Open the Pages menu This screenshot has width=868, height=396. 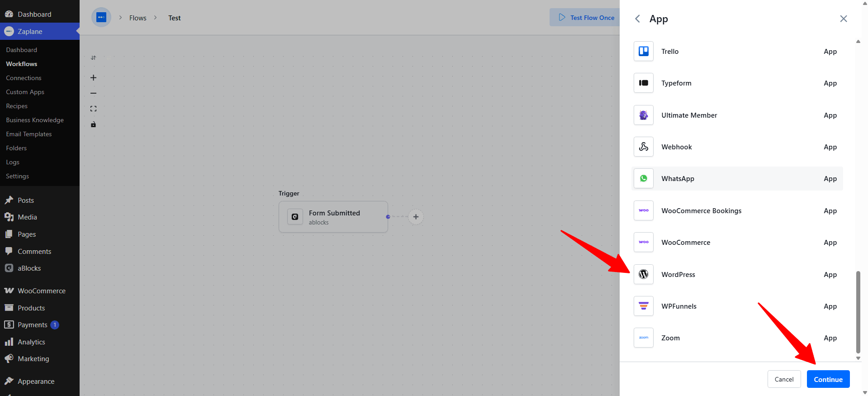40,234
